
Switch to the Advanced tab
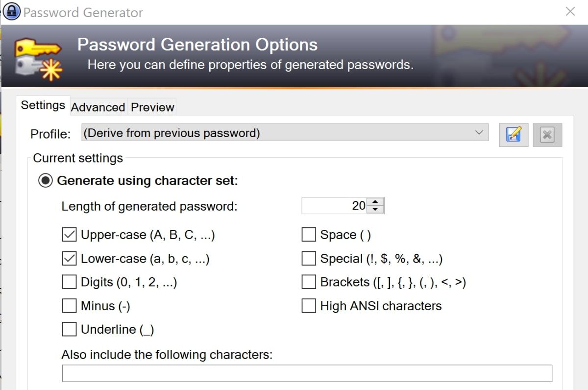click(x=98, y=107)
